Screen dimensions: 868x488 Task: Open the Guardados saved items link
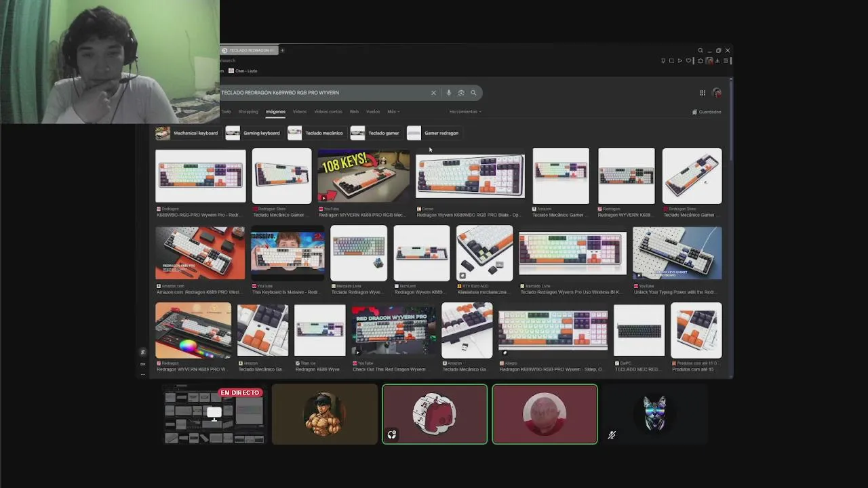pos(707,112)
